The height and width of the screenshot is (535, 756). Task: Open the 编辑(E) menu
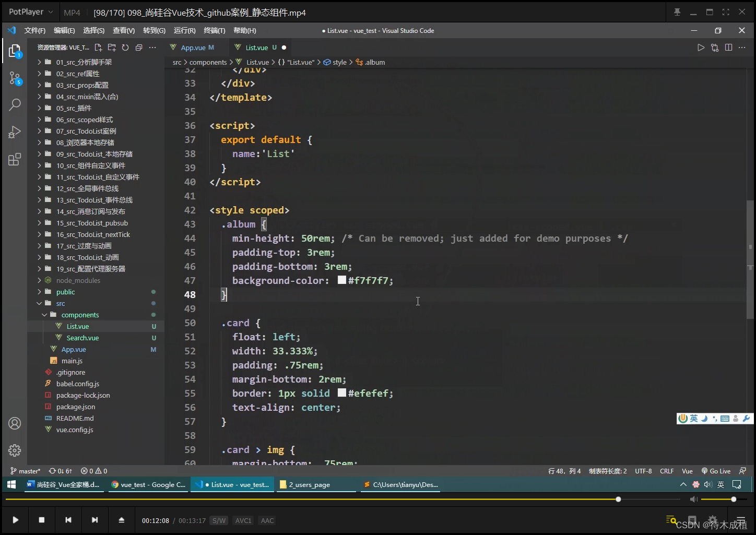pos(64,31)
